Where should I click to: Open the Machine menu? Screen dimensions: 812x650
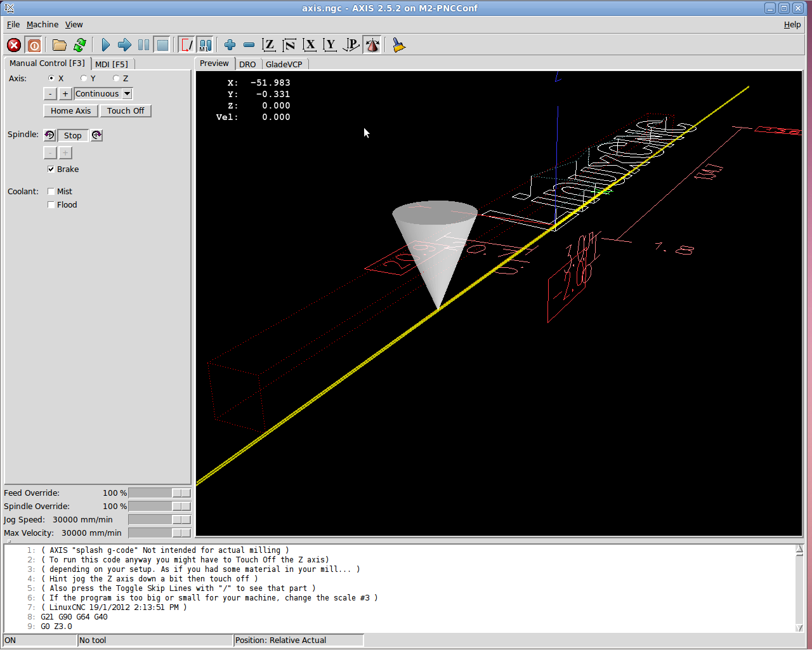pos(42,25)
